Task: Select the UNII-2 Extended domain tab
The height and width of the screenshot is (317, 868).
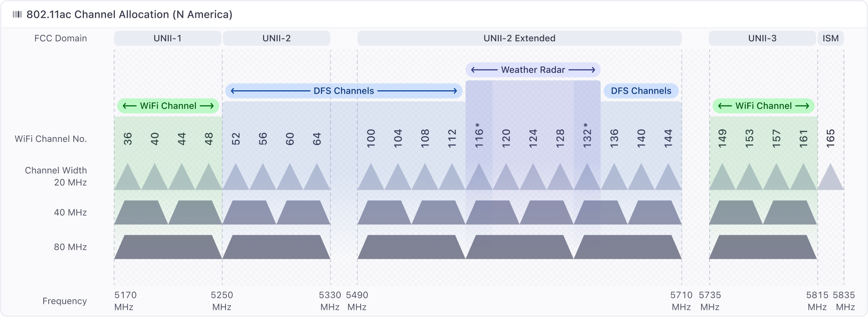Action: tap(519, 38)
